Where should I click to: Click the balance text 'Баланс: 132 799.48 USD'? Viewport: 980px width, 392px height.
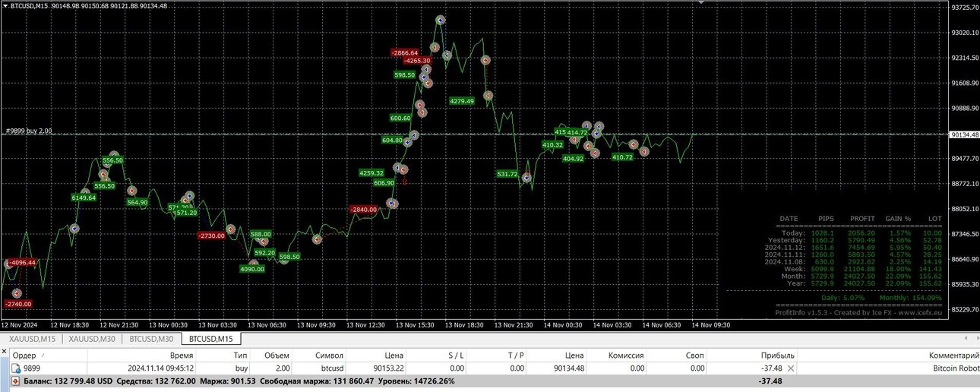pos(68,381)
